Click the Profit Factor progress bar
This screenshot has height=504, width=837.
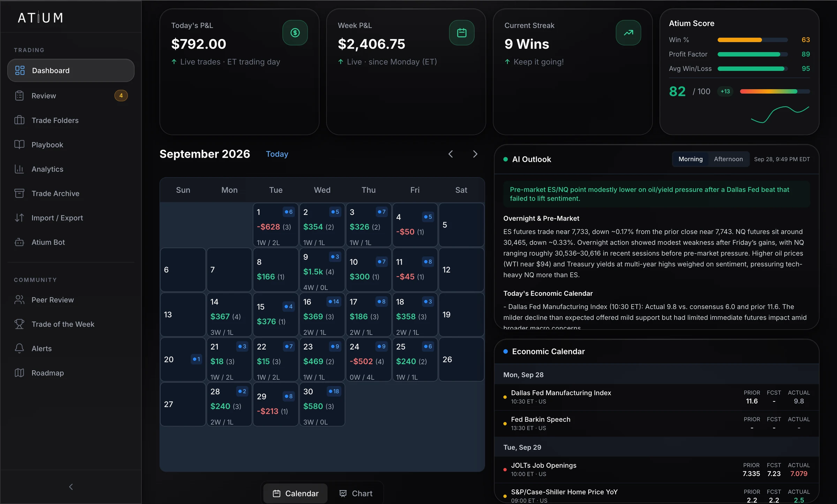(x=752, y=54)
